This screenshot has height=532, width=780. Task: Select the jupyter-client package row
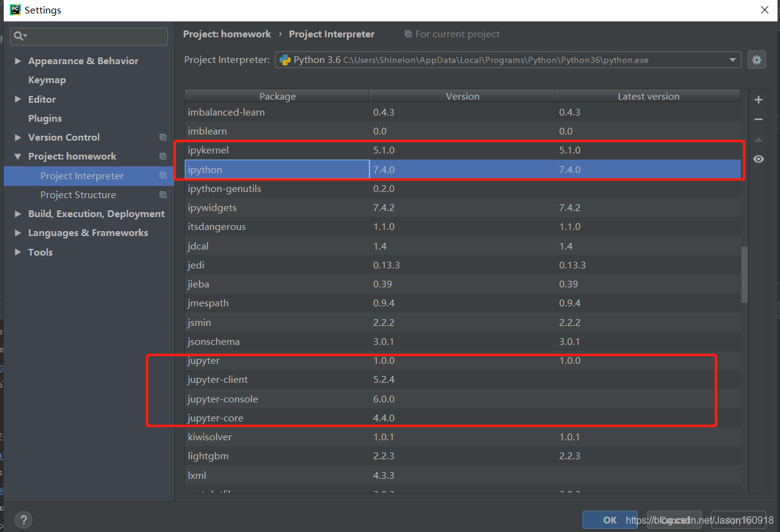click(x=462, y=380)
